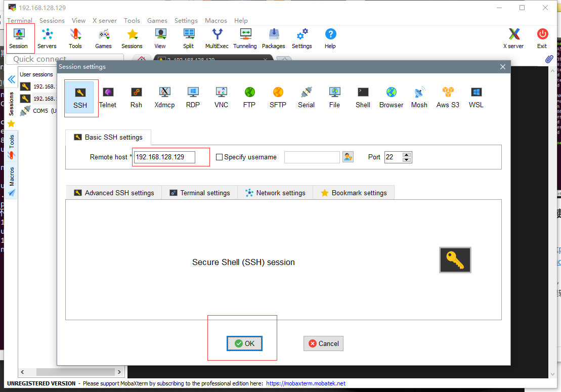Open the Settings gear toolbar icon

tap(302, 38)
